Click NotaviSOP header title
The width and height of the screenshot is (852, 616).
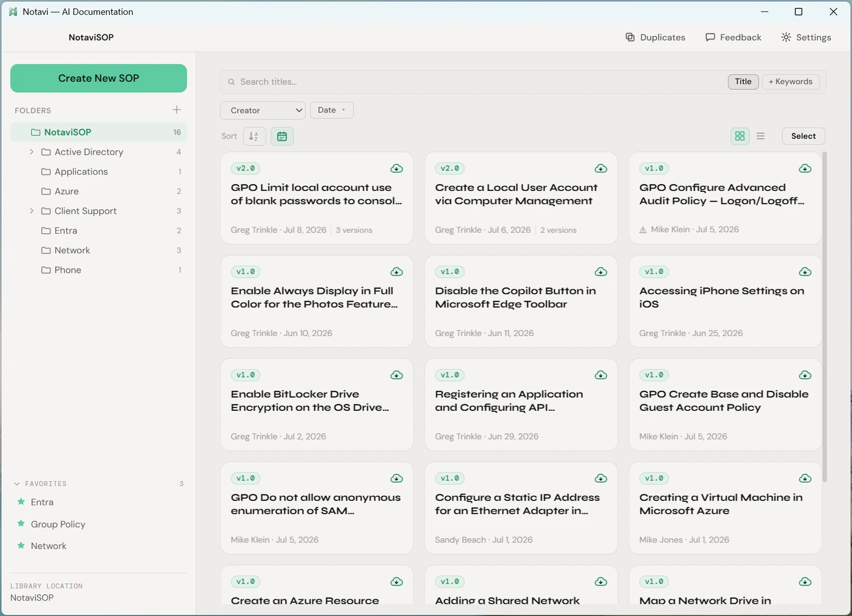[91, 37]
